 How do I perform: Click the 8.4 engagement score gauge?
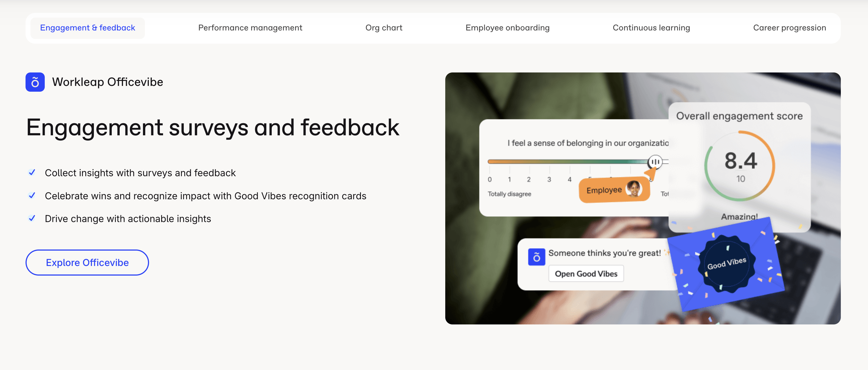[740, 166]
